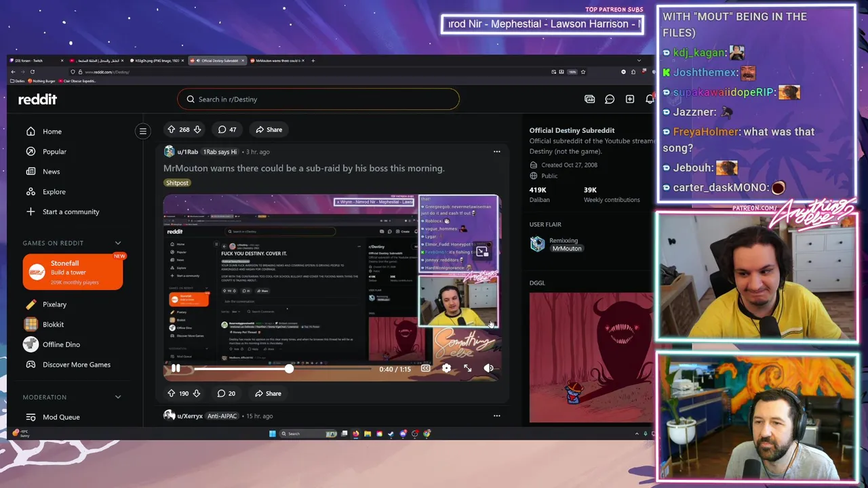Open video settings gear

pyautogui.click(x=446, y=368)
